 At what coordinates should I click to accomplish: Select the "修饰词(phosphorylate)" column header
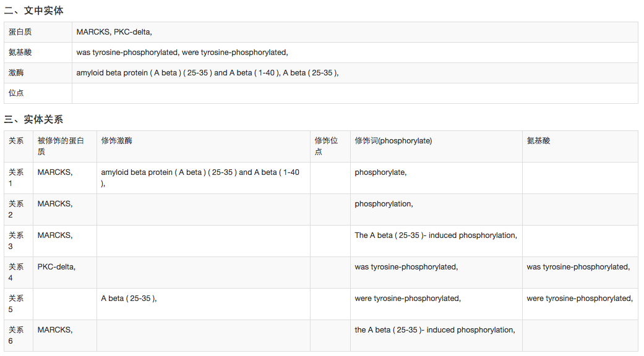(393, 141)
